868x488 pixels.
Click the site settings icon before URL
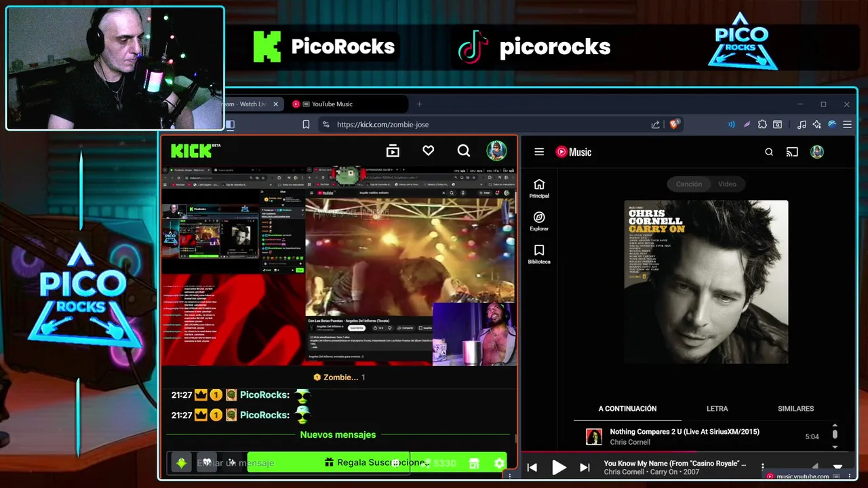(x=325, y=124)
